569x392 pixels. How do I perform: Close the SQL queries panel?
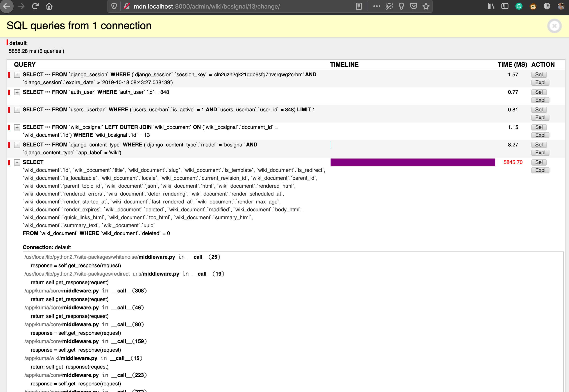(x=554, y=26)
